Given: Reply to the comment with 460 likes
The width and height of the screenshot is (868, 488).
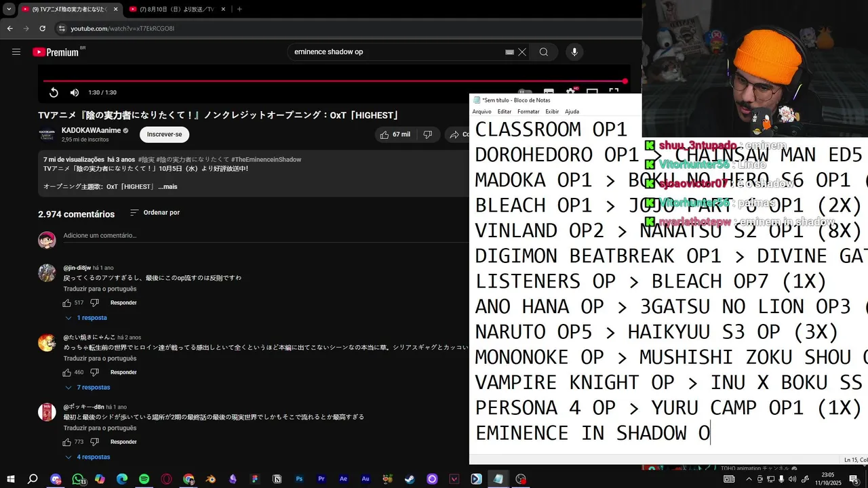Looking at the screenshot, I should click(123, 372).
